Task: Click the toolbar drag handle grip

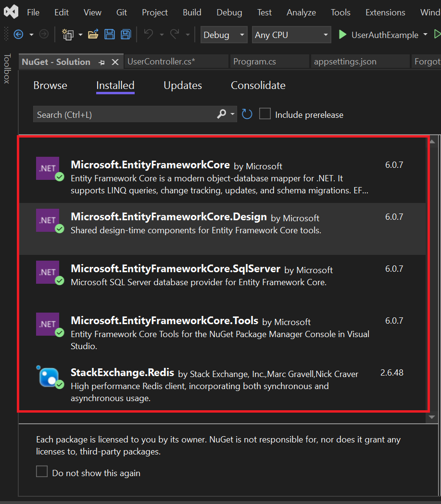Action: pos(6,34)
